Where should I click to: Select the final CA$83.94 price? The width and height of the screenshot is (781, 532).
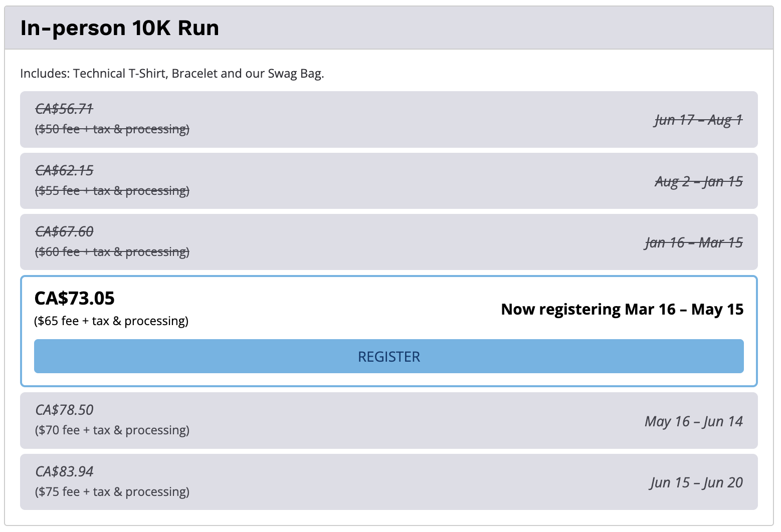click(64, 471)
